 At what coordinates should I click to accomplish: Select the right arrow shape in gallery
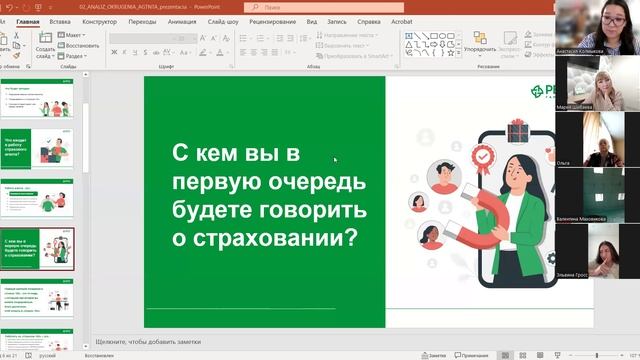434,44
